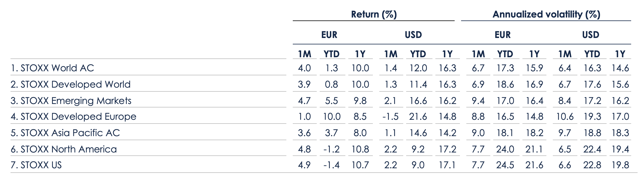Click the EUR subheader under Annualized volatility

click(503, 35)
